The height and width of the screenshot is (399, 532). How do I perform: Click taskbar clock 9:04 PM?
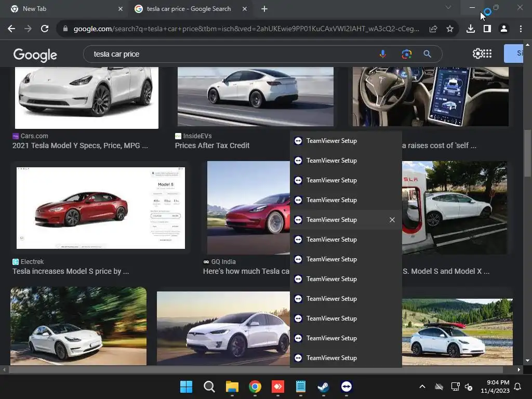click(498, 382)
